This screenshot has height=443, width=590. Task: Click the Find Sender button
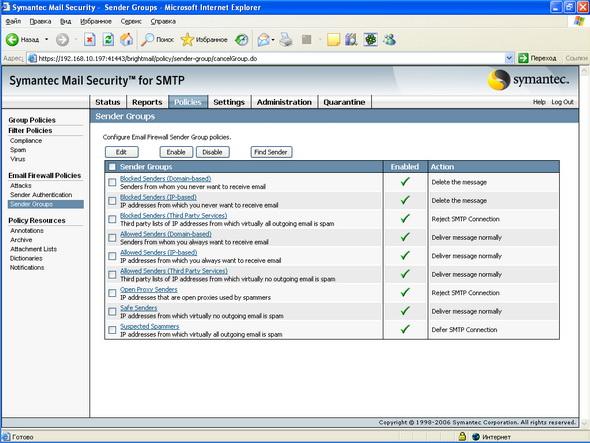coord(271,152)
